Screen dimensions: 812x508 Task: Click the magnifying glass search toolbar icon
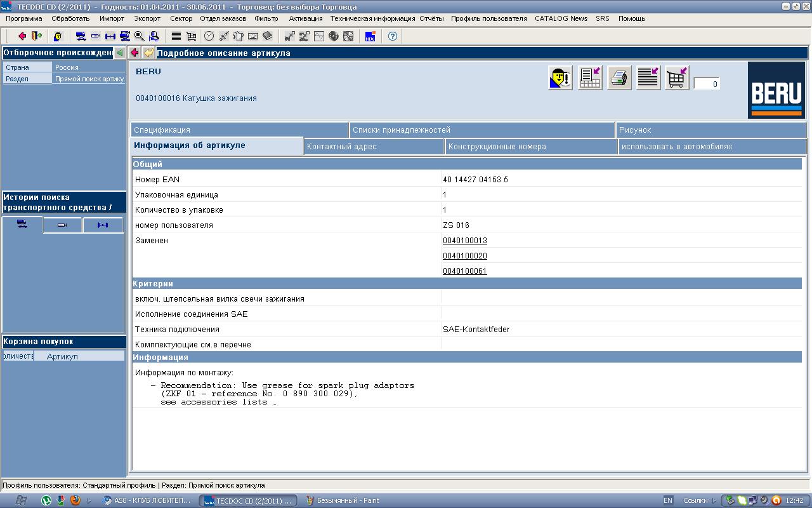139,36
